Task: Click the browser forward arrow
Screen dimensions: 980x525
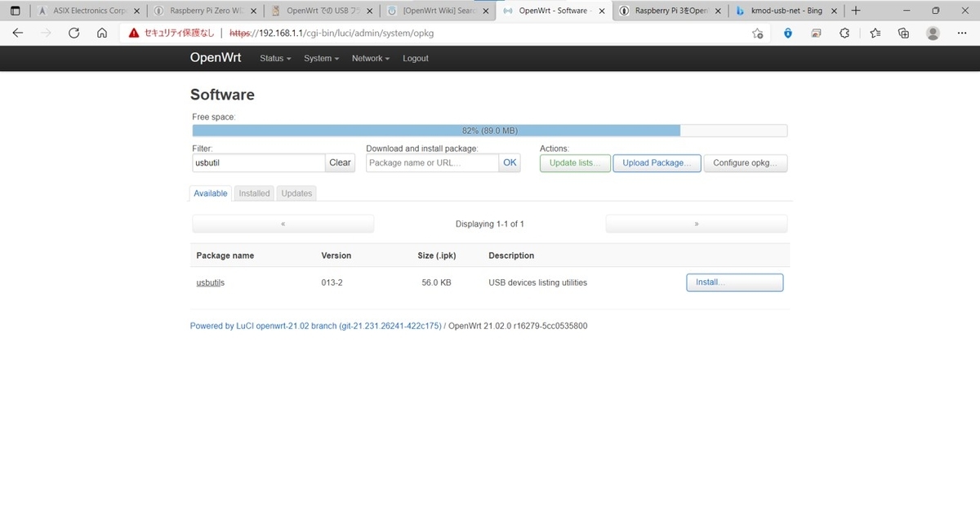Action: 46,33
